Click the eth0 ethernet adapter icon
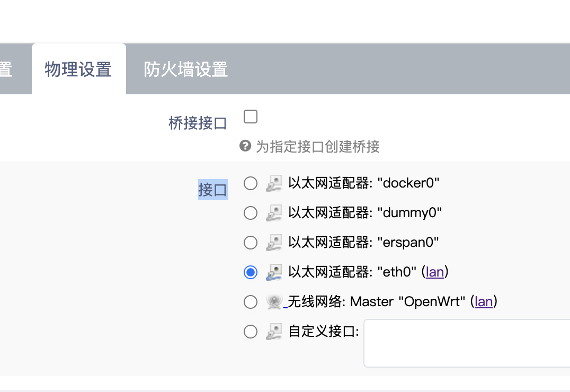Image resolution: width=570 pixels, height=392 pixels. click(274, 272)
